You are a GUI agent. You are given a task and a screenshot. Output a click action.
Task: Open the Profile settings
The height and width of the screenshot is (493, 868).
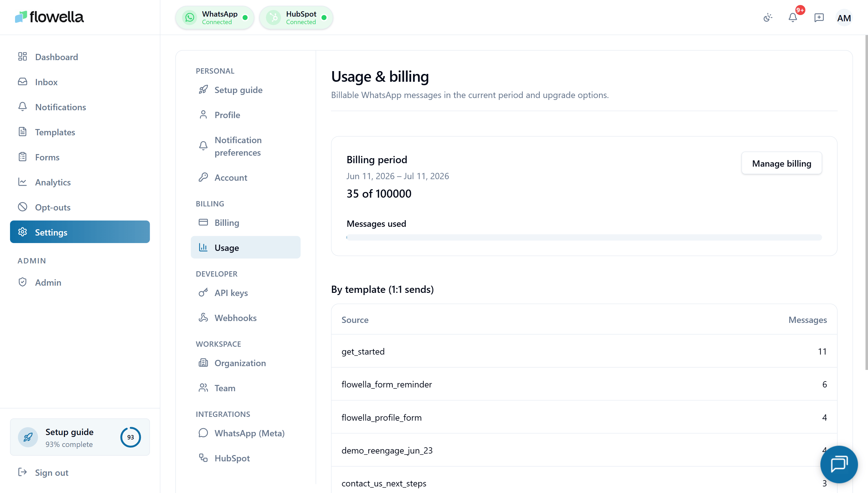click(246, 115)
